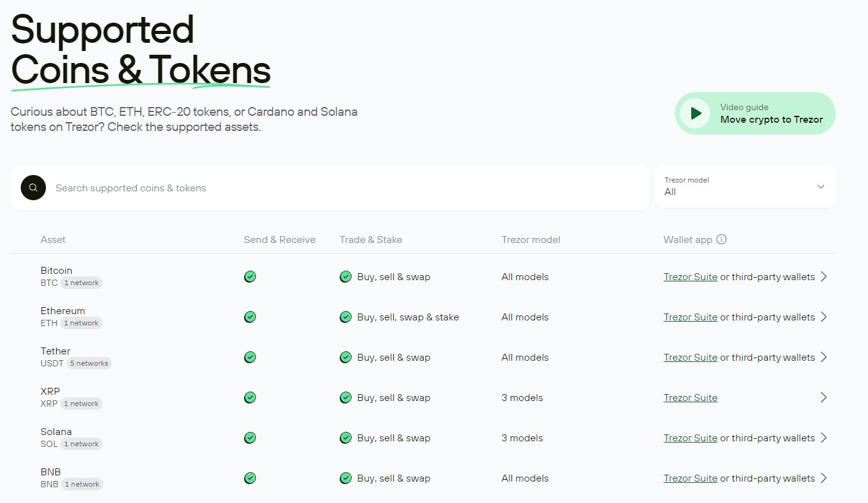This screenshot has width=868, height=503.
Task: Expand the Ethereum row chevron
Action: coord(824,317)
